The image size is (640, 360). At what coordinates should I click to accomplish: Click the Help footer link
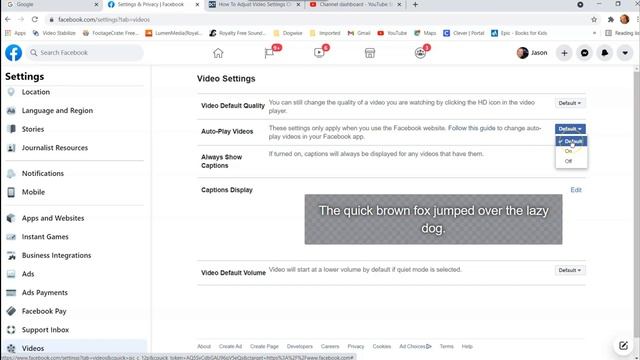pos(467,346)
